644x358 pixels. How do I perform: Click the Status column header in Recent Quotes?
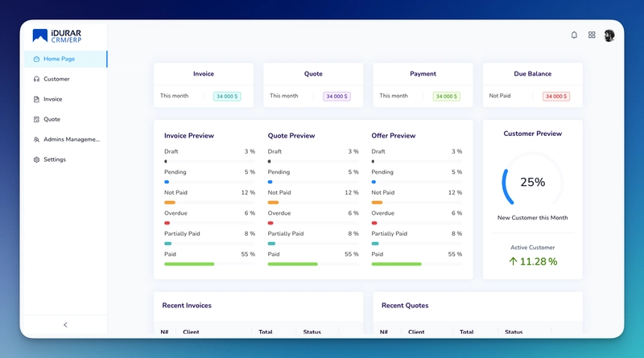(514, 331)
